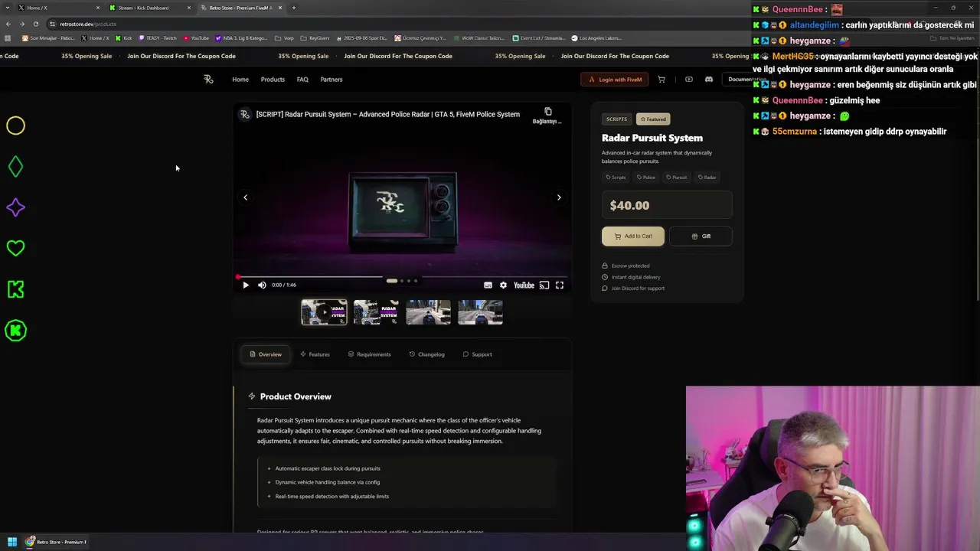The width and height of the screenshot is (980, 551).
Task: Reload the browser page
Action: [35, 24]
